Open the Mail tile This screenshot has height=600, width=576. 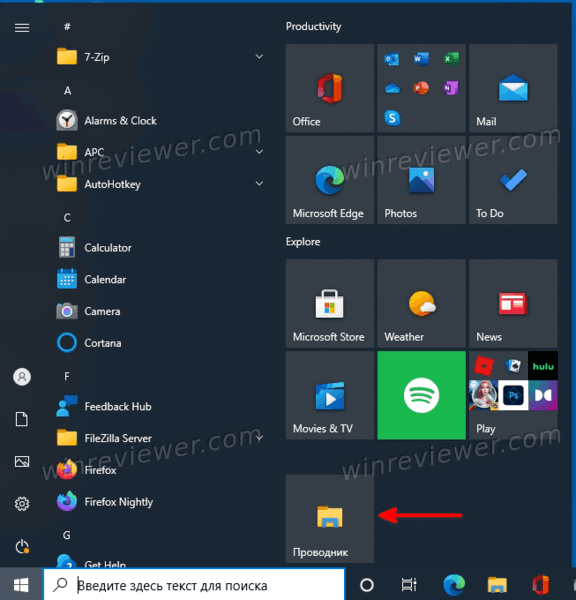click(x=513, y=88)
